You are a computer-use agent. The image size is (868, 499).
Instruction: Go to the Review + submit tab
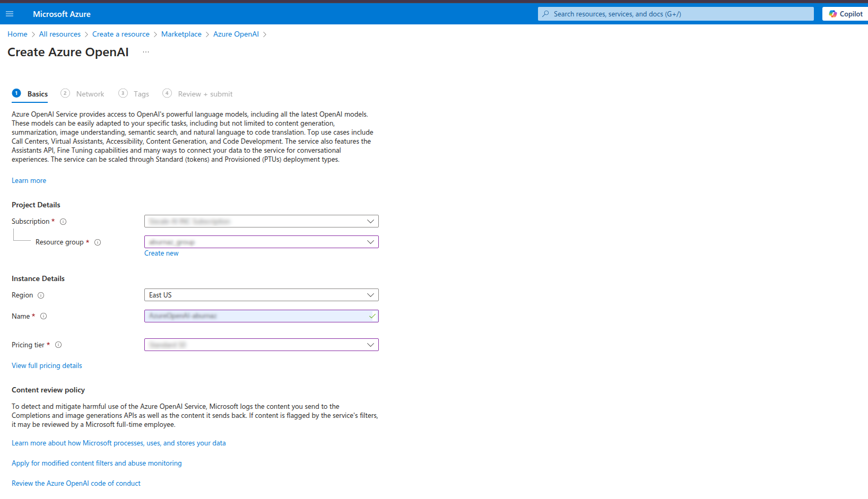(205, 94)
